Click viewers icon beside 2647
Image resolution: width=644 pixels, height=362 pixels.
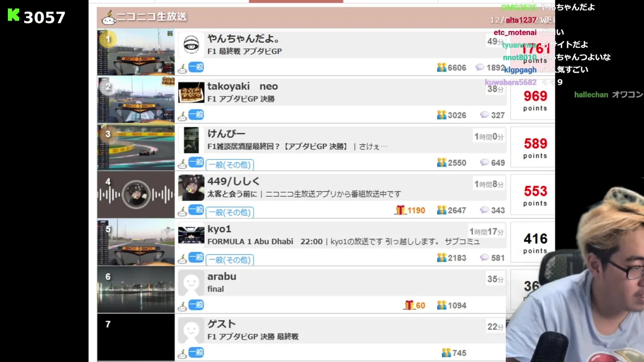coord(442,210)
